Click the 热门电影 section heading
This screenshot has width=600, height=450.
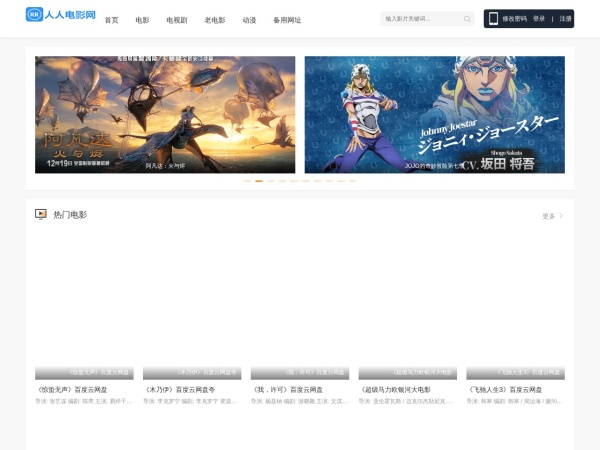click(x=70, y=215)
